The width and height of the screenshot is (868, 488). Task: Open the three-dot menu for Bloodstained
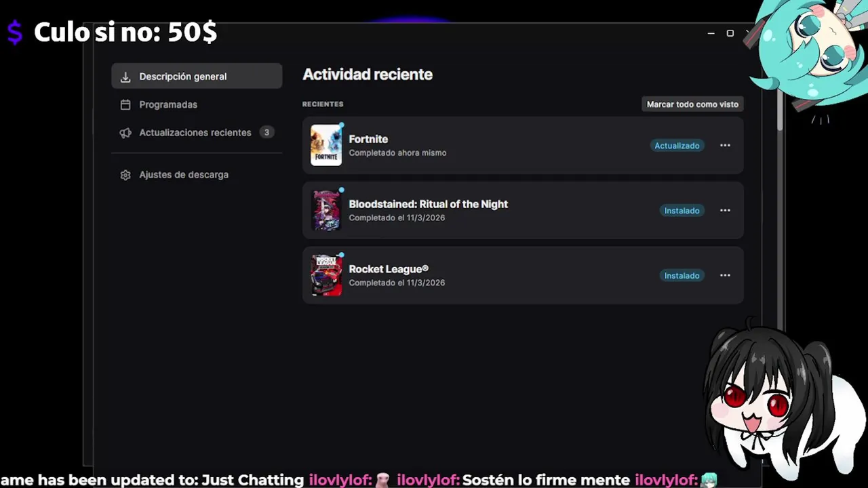tap(725, 211)
